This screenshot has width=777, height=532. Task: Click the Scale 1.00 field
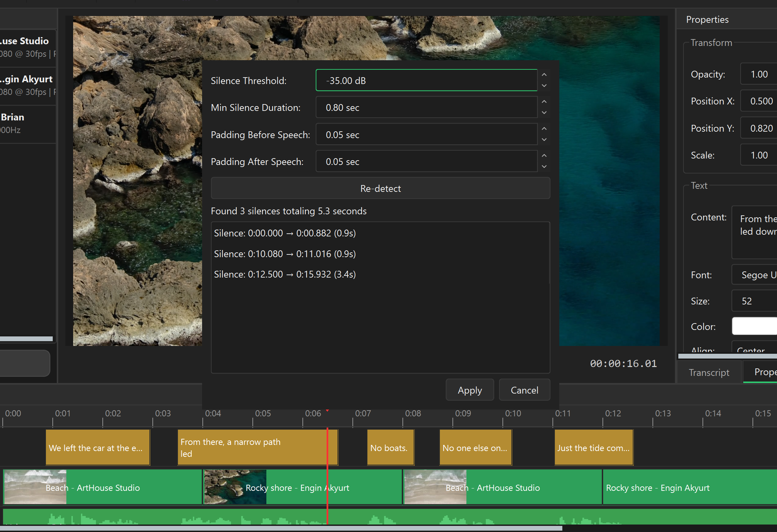click(759, 155)
